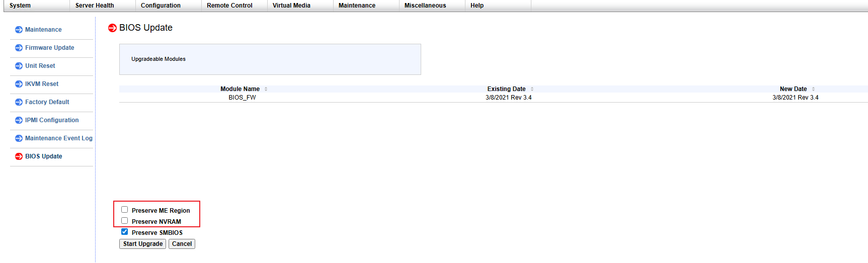Enable the Preserve ME Region checkbox
Viewport: 868px width, 263px height.
click(125, 210)
